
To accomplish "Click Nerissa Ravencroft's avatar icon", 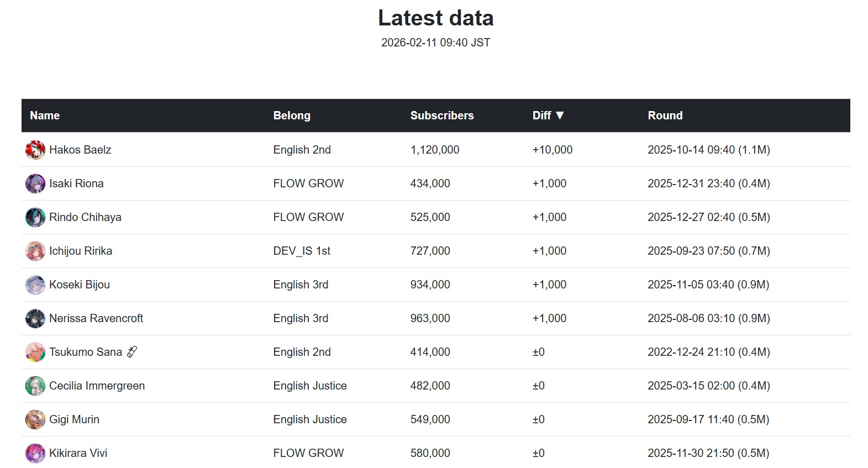I will (35, 318).
